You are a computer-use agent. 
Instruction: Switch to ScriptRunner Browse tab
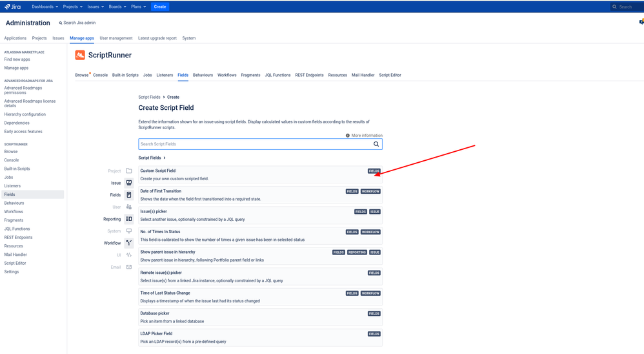(82, 75)
